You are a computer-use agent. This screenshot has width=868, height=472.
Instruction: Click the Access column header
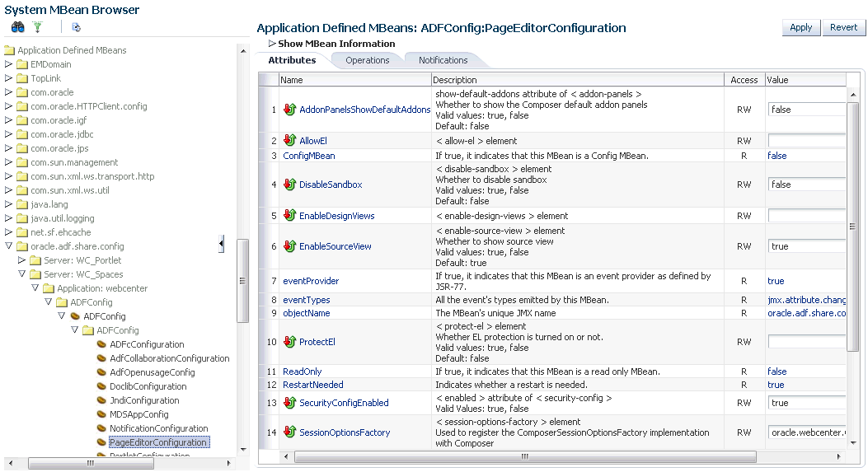point(744,80)
